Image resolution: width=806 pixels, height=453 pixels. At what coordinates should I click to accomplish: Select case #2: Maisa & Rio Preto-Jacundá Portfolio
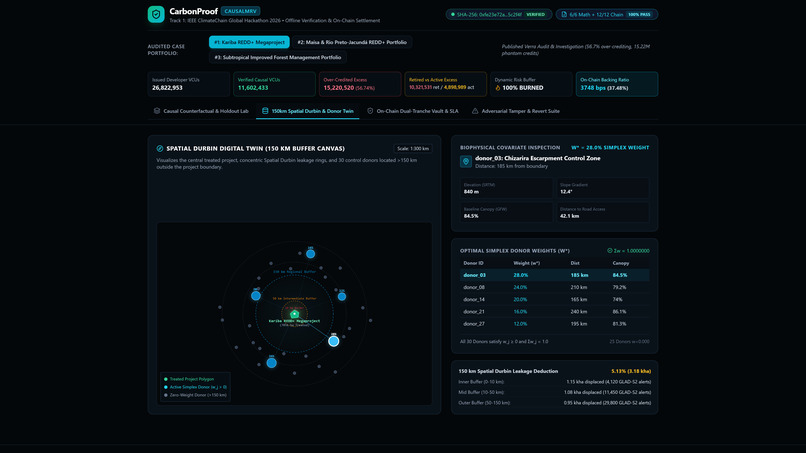click(x=352, y=42)
